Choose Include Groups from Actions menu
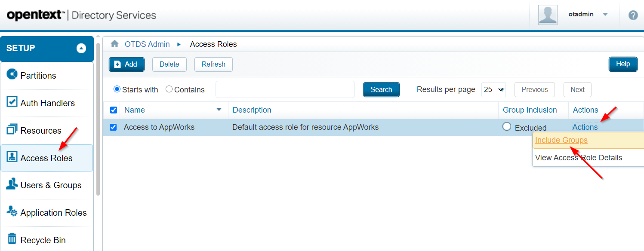The image size is (644, 251). coord(561,140)
